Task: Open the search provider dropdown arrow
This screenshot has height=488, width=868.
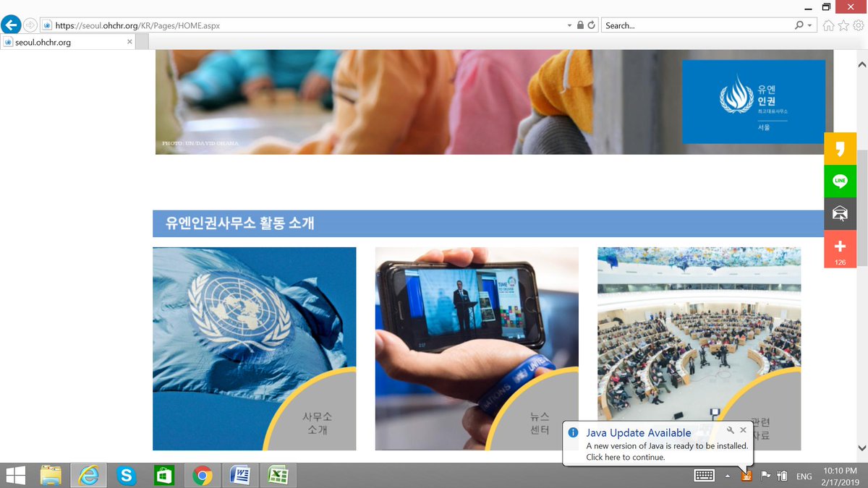Action: click(809, 25)
